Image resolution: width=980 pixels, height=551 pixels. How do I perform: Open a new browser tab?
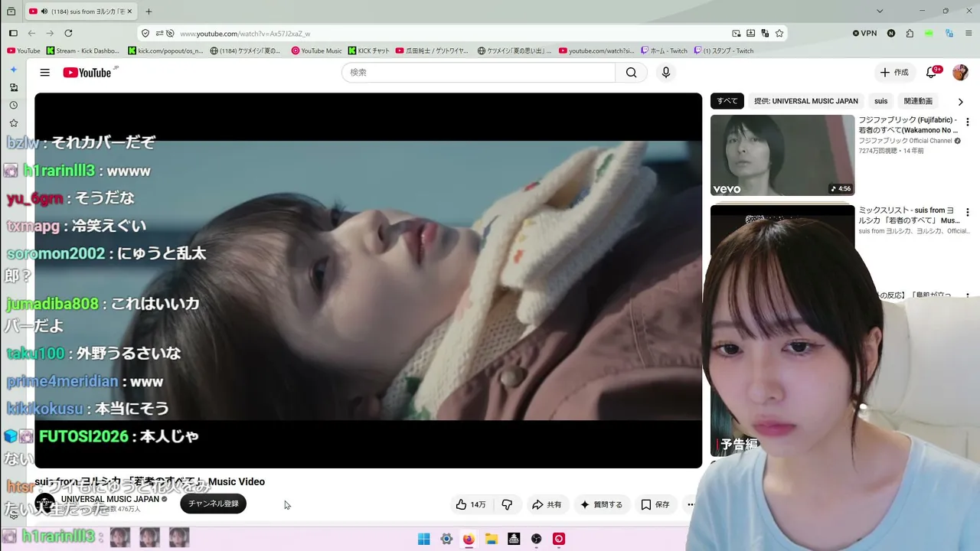(x=149, y=11)
